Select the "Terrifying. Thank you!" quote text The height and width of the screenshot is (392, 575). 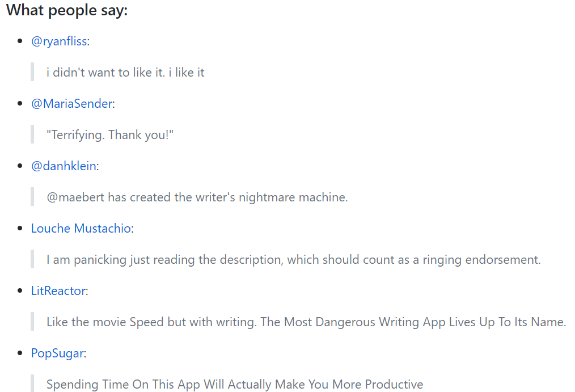click(110, 135)
